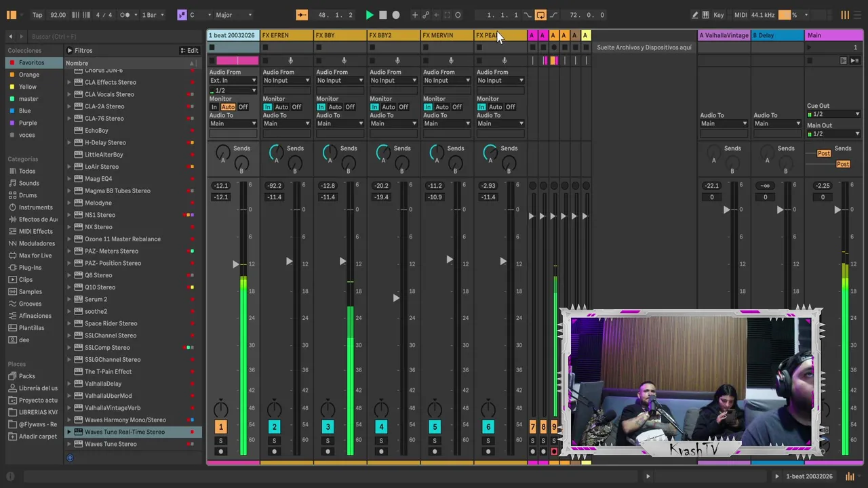This screenshot has height=488, width=868.
Task: Toggle the Punch-In switch icon
Action: pyautogui.click(x=528, y=15)
